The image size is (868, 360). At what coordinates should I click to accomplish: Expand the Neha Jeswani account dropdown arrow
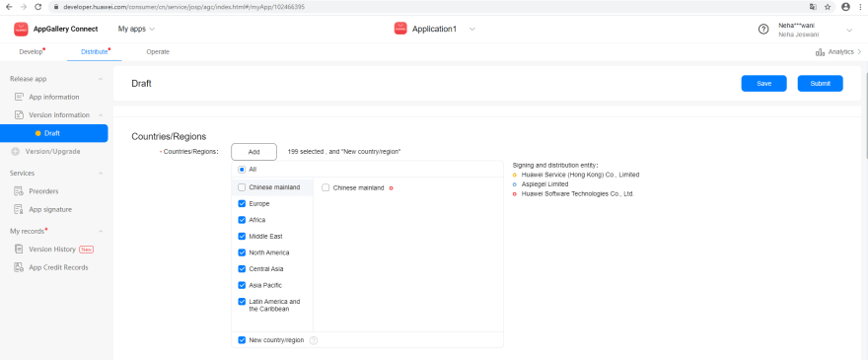point(848,30)
